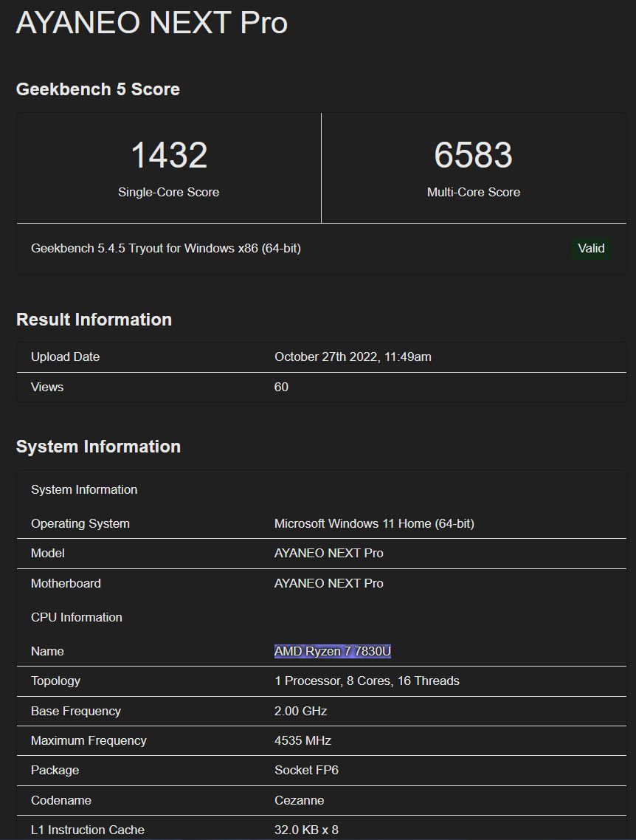Select the single-core score value 1432
The image size is (636, 840).
(169, 155)
